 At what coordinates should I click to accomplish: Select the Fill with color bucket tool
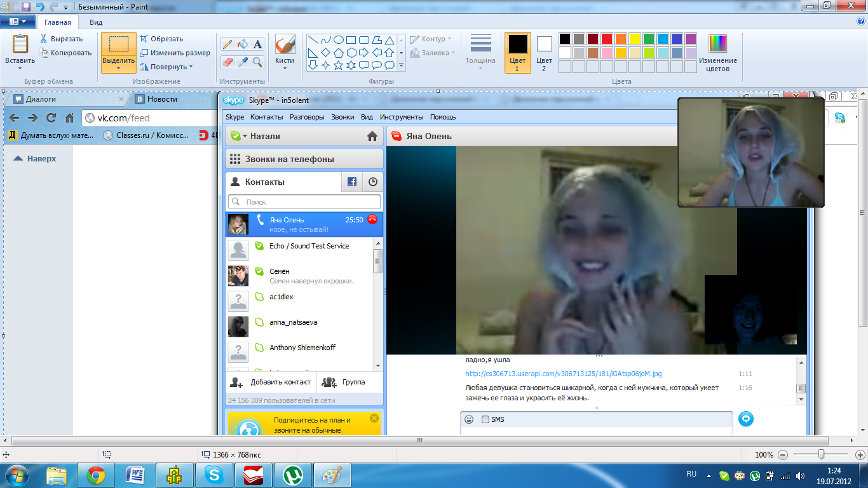242,44
